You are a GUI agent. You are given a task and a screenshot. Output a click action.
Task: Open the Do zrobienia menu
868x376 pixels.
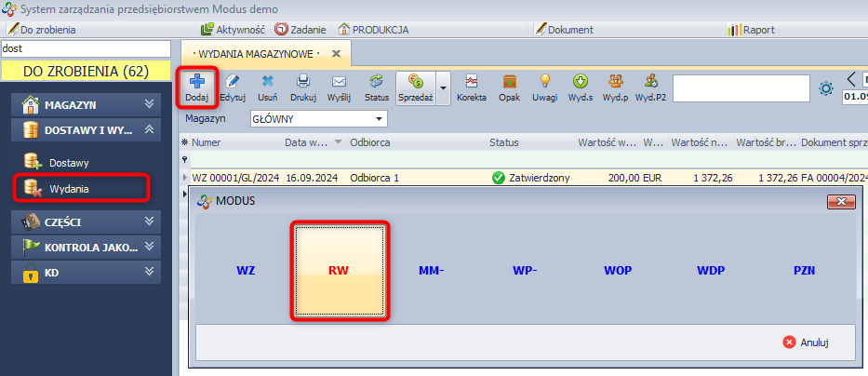tap(42, 30)
